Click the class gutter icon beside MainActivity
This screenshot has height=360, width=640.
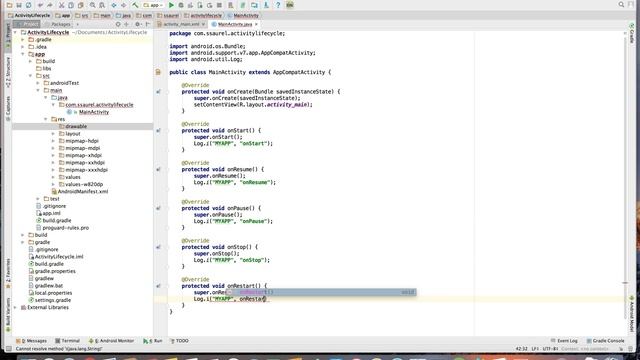tap(158, 72)
